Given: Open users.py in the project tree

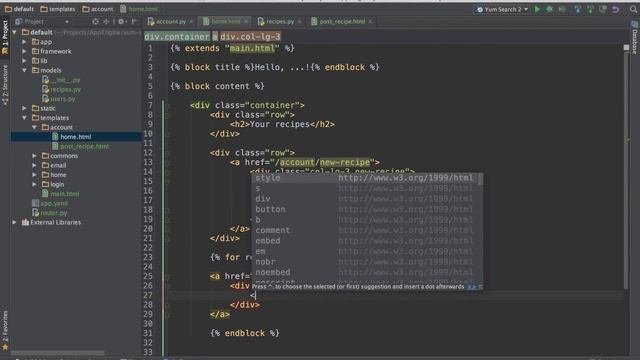Looking at the screenshot, I should pos(59,99).
